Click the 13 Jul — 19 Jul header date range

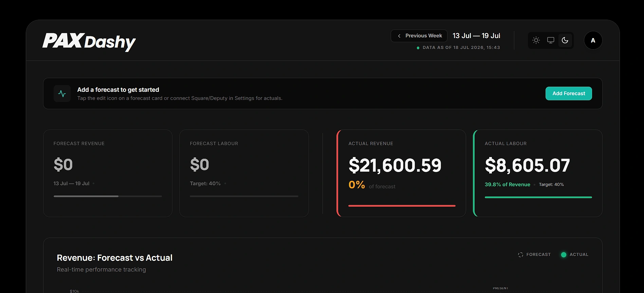click(x=476, y=36)
